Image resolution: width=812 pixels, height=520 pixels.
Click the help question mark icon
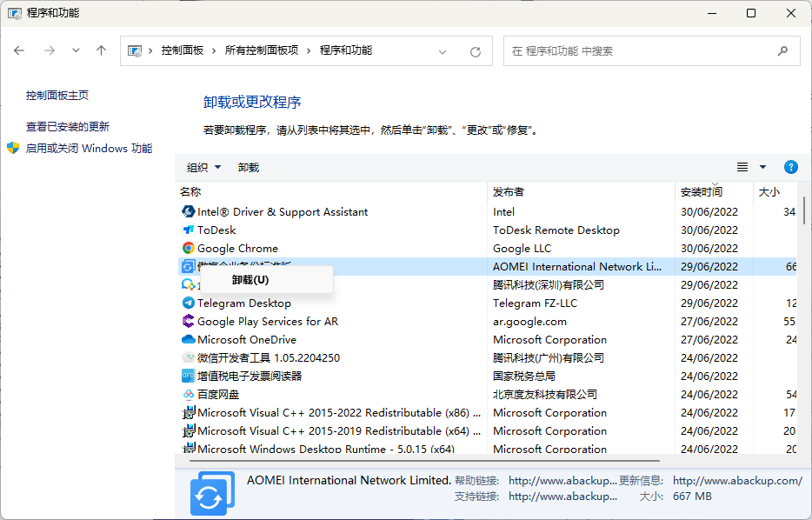coord(790,167)
